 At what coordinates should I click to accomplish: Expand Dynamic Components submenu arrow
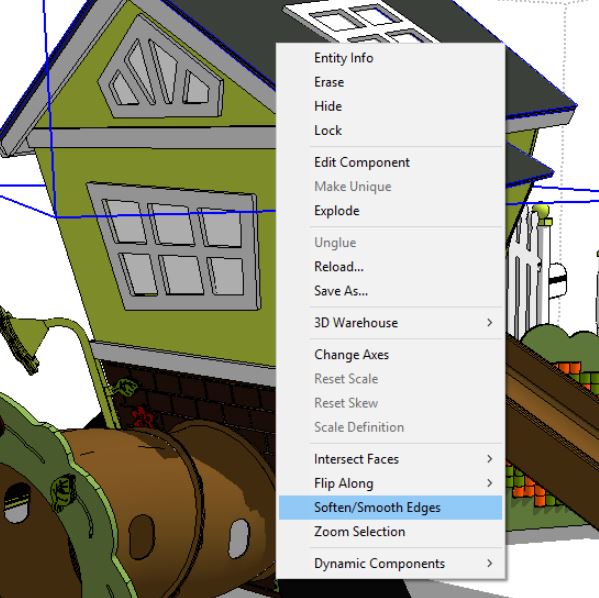pyautogui.click(x=490, y=563)
